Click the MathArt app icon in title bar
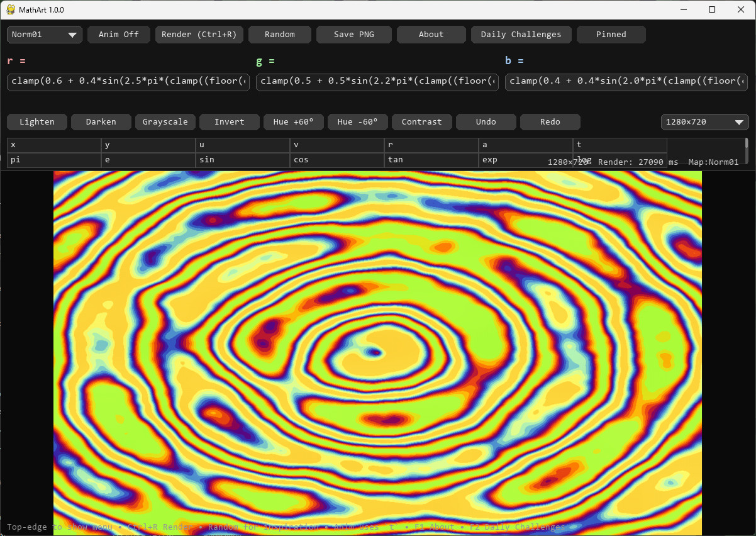The width and height of the screenshot is (756, 536). point(11,9)
